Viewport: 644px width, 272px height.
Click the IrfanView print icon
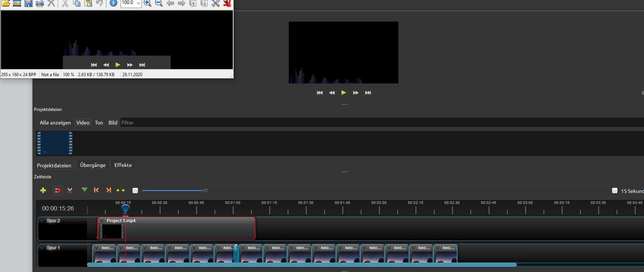(40, 3)
